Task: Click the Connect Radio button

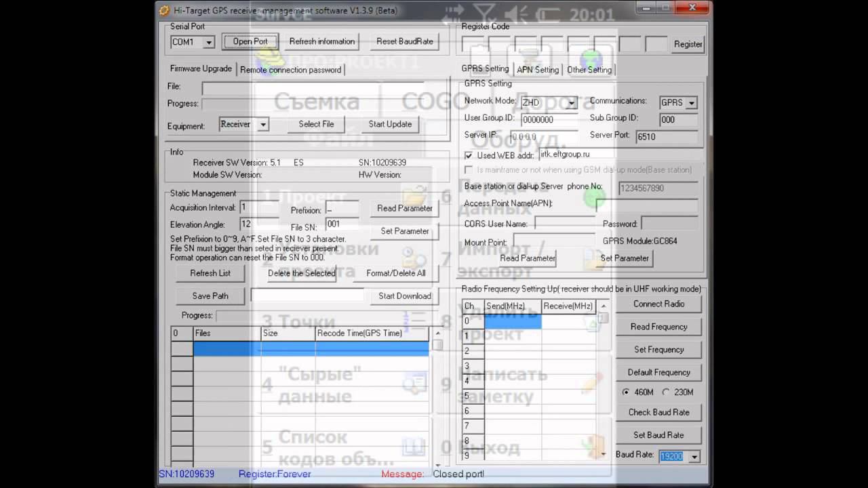Action: coord(658,304)
